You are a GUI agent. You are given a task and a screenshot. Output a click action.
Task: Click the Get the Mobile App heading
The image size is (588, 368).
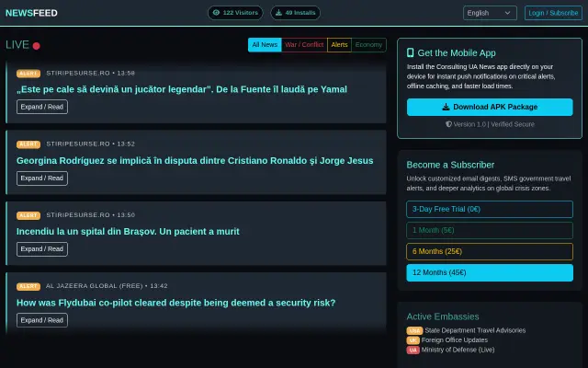coord(457,53)
